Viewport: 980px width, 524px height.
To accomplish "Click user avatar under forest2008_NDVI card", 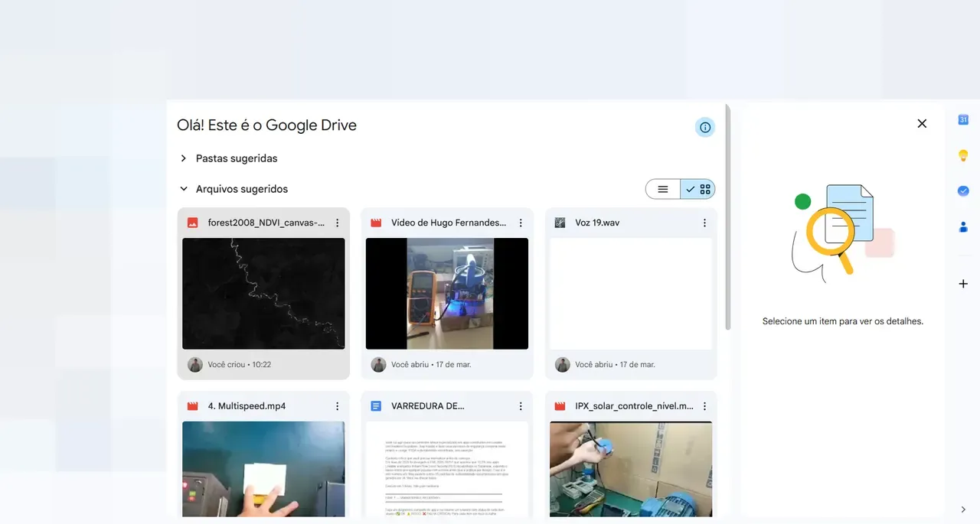I will coord(195,365).
